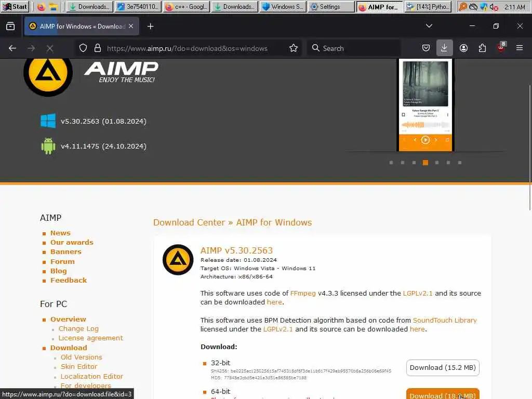Switch to Windows S... taskbar window
The image size is (532, 399).
pyautogui.click(x=283, y=7)
